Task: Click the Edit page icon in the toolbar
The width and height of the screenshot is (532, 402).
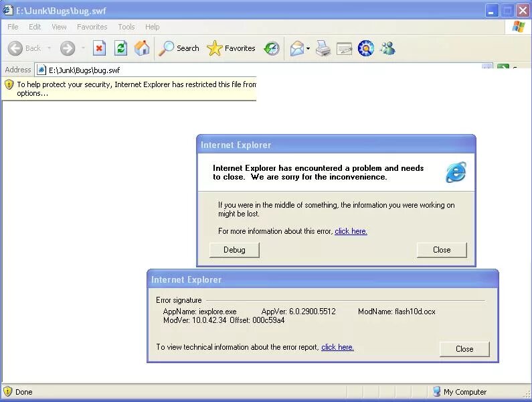Action: [344, 49]
